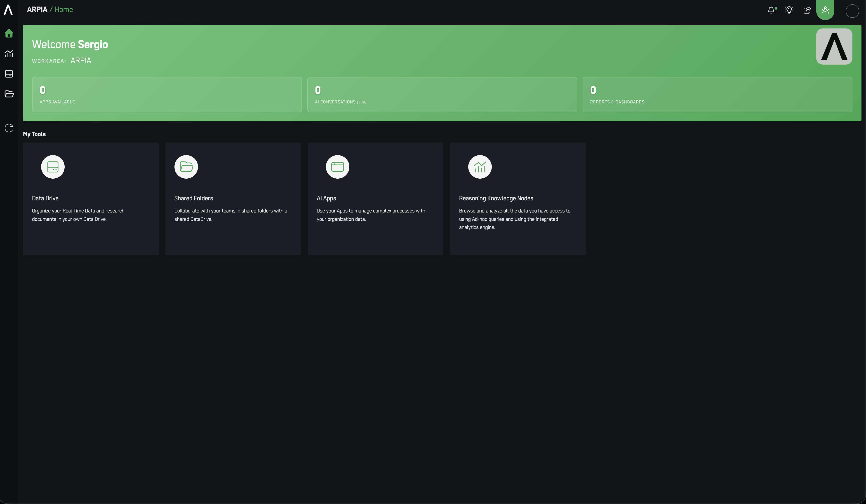The width and height of the screenshot is (866, 504).
Task: Click the ARPIA workarea logo tile
Action: [x=834, y=46]
